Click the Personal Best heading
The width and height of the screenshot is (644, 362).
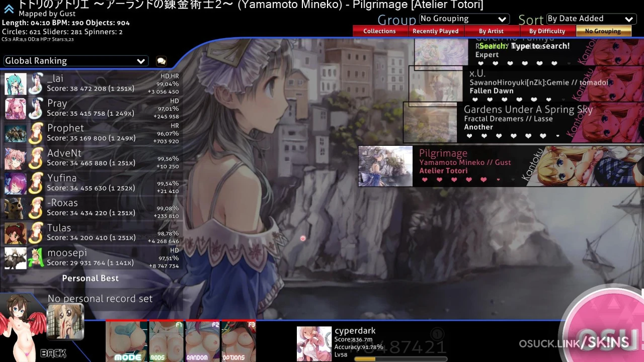(91, 278)
